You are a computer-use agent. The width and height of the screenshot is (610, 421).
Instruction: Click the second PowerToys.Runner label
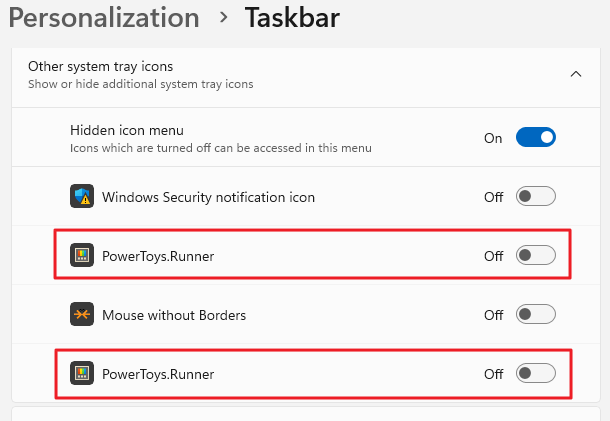[x=158, y=374]
